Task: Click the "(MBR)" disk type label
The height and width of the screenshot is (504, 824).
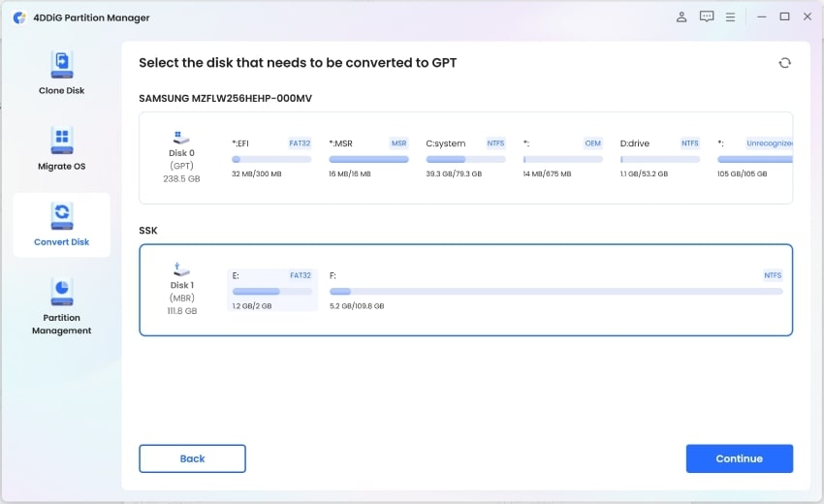Action: coord(182,298)
